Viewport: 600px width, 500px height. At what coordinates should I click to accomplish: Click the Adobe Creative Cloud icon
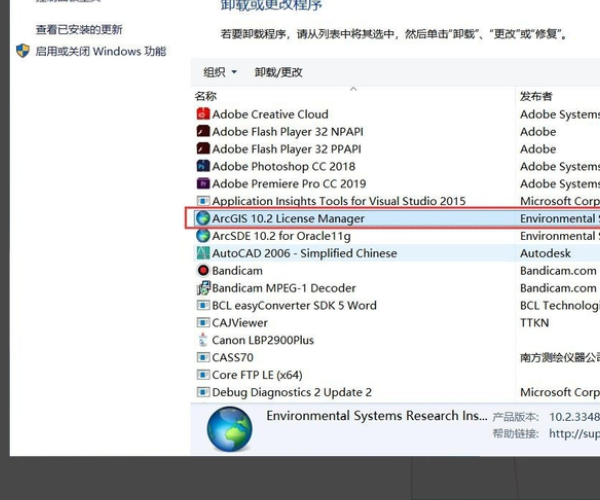[203, 114]
